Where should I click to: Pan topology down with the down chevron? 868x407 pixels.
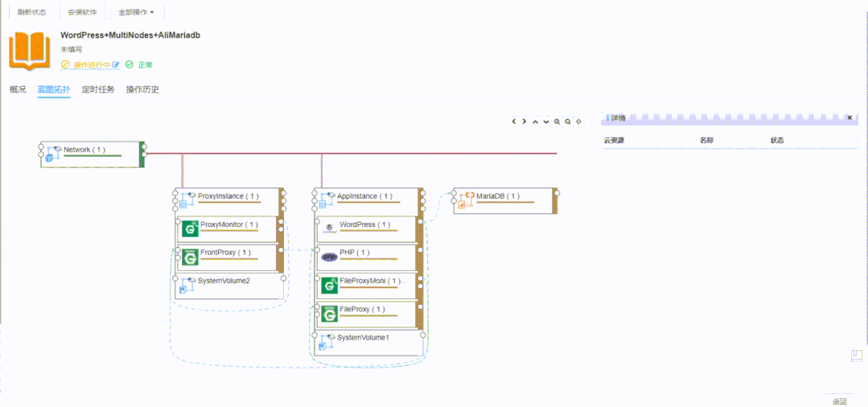click(x=546, y=121)
